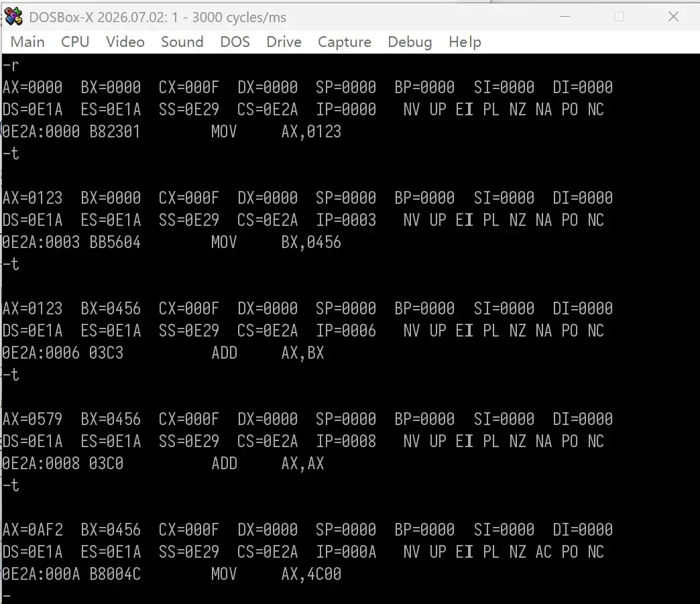Image resolution: width=700 pixels, height=604 pixels.
Task: Open the CPU menu
Action: click(75, 42)
